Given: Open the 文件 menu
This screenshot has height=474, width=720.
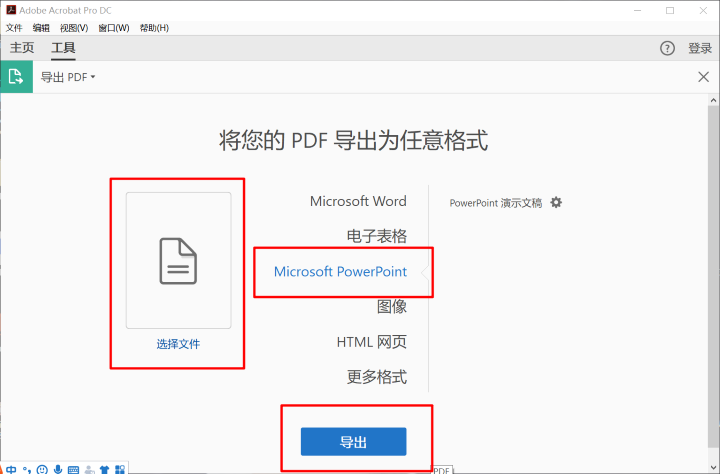Looking at the screenshot, I should click(x=14, y=28).
